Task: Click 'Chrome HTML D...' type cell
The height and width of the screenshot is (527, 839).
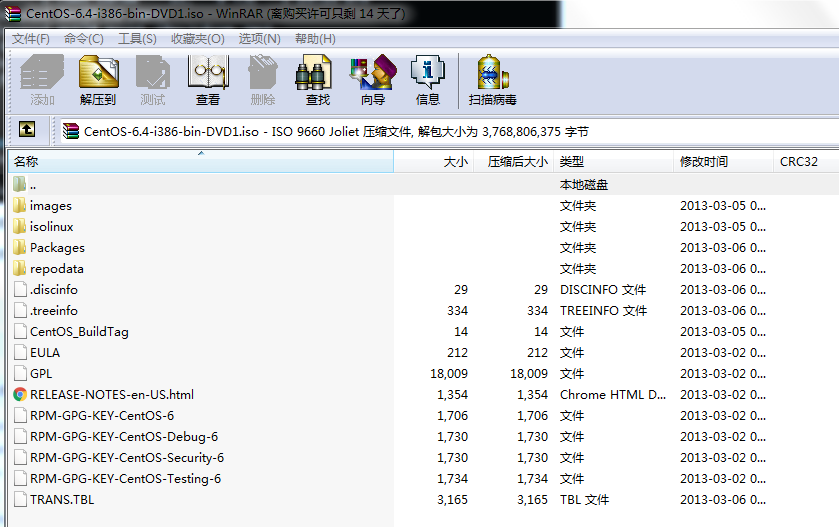Action: pyautogui.click(x=613, y=395)
